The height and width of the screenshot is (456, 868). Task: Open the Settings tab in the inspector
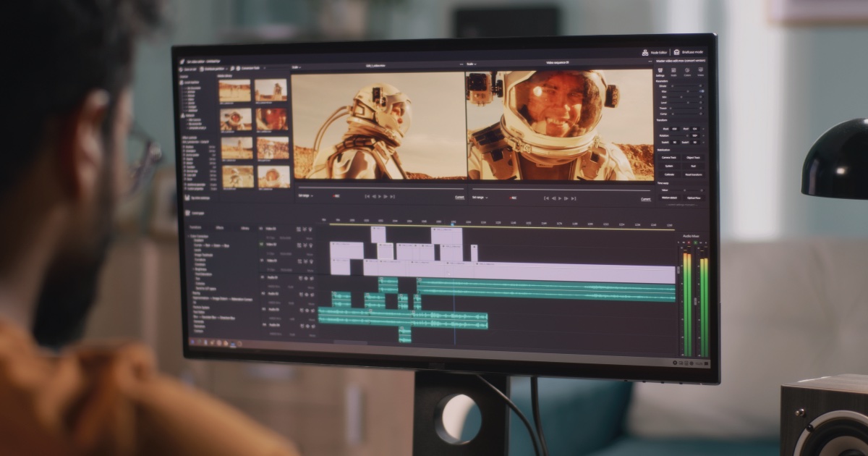point(660,72)
